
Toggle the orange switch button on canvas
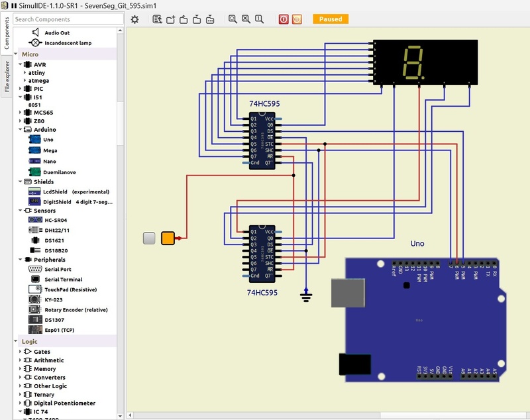click(168, 238)
